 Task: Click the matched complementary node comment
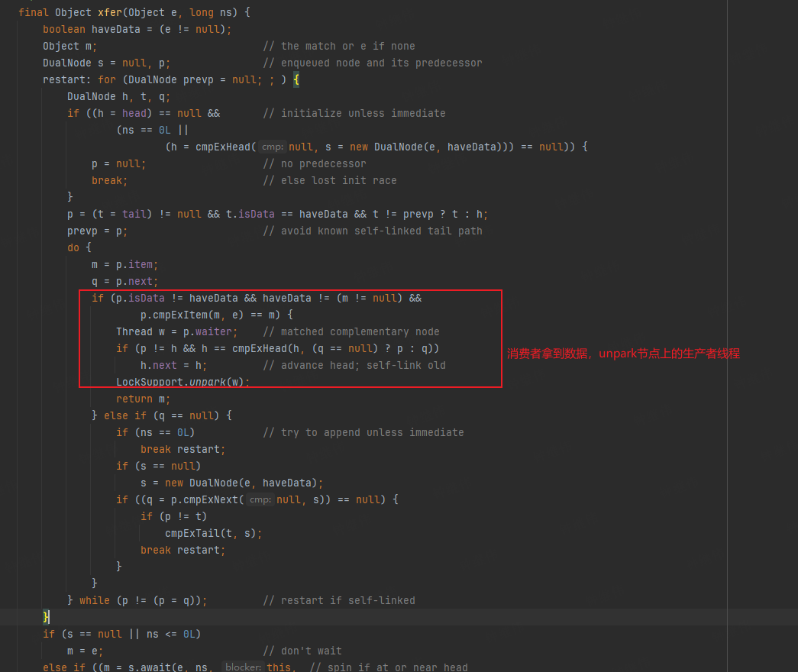pyautogui.click(x=351, y=331)
